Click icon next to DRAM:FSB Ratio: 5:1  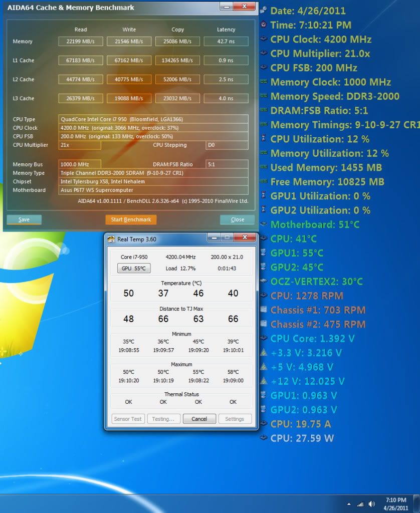pos(264,110)
